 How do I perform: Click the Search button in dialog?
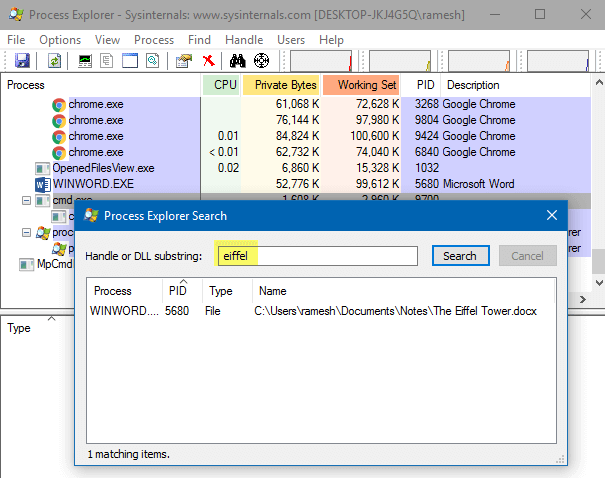(461, 256)
